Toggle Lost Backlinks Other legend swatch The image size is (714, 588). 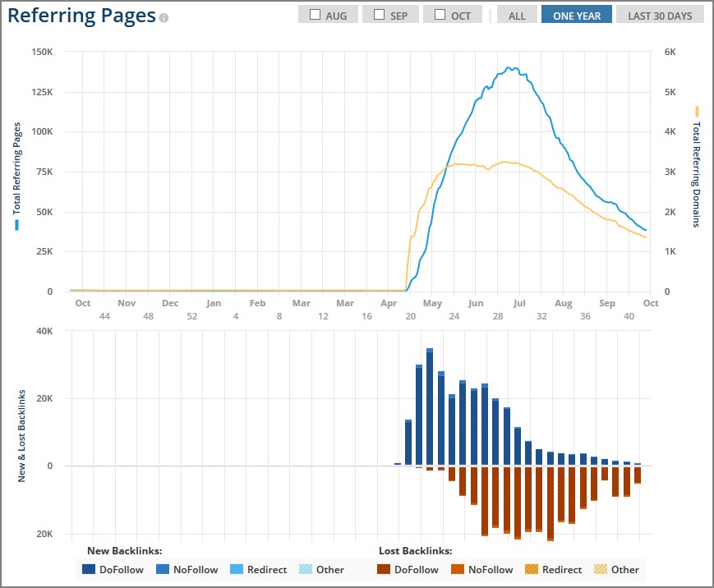tap(601, 569)
